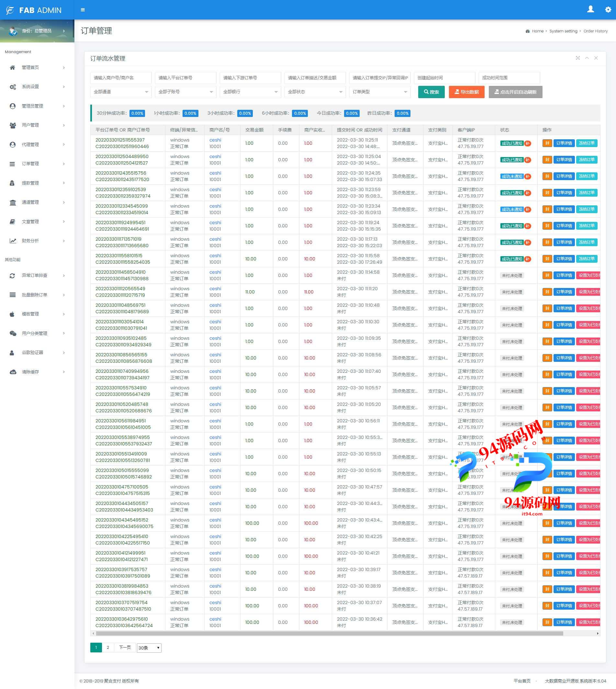Click the 30分钟成功率 0.00% badge

pyautogui.click(x=137, y=113)
